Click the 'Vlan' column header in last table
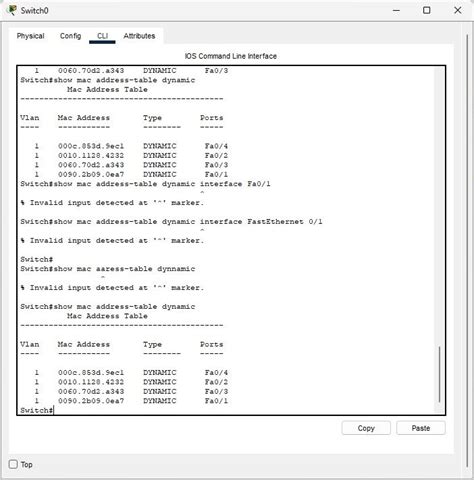Viewport: 474px width, 480px height. pyautogui.click(x=30, y=344)
